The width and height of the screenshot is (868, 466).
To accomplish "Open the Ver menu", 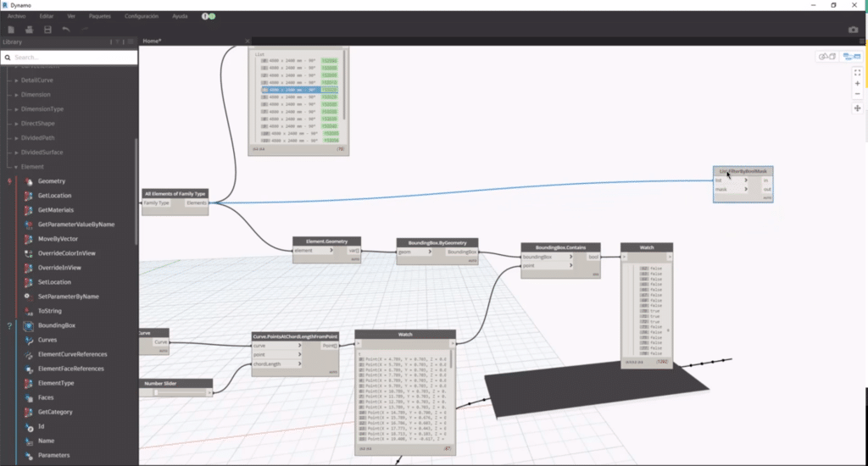I will pyautogui.click(x=71, y=16).
